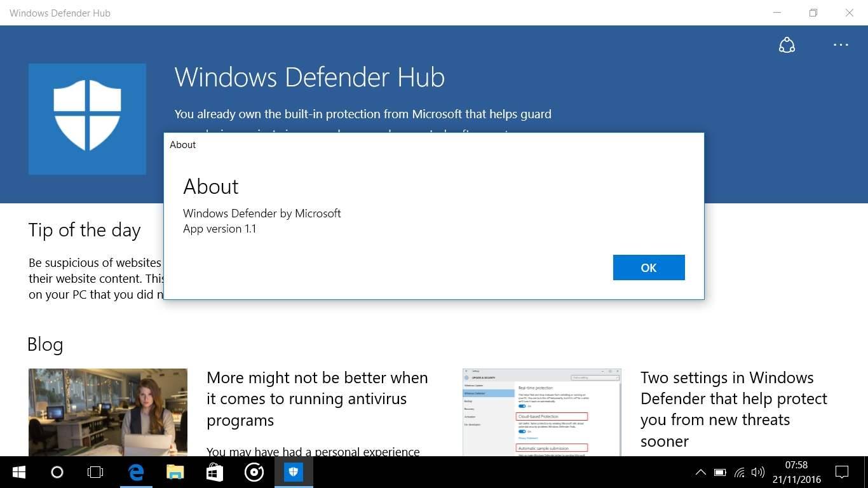Launch Microsoft Edge from the taskbar
The image size is (868, 488).
[136, 472]
